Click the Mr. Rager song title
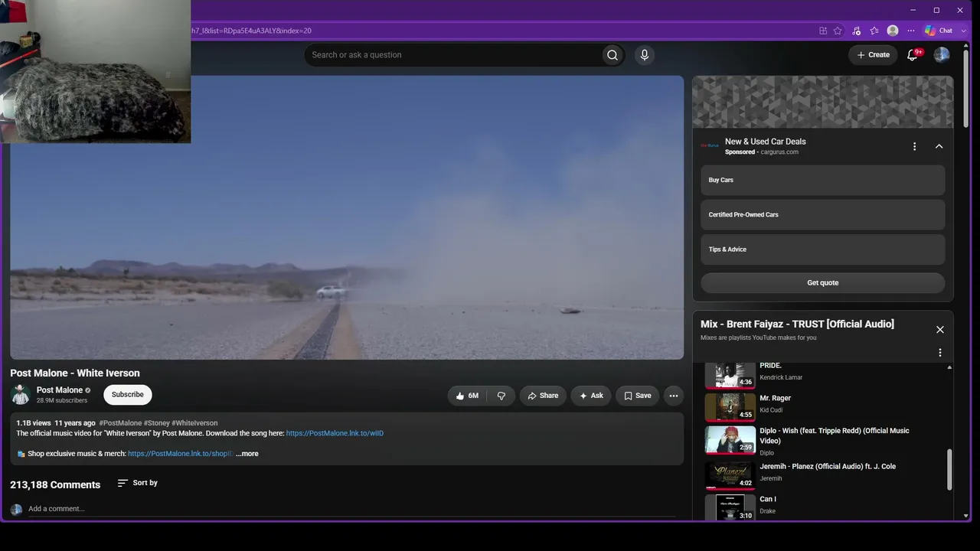Screen dimensions: 980x551 tap(775, 399)
